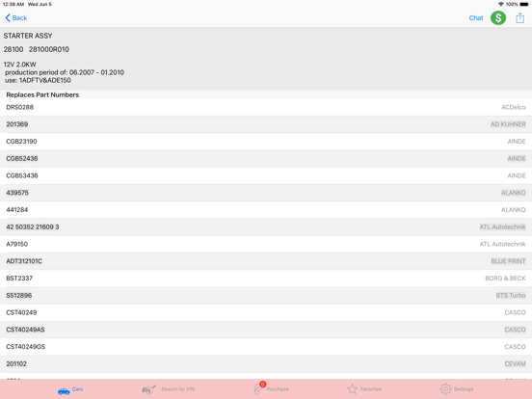
Task: Tap the red Purchase badge counter
Action: point(262,385)
